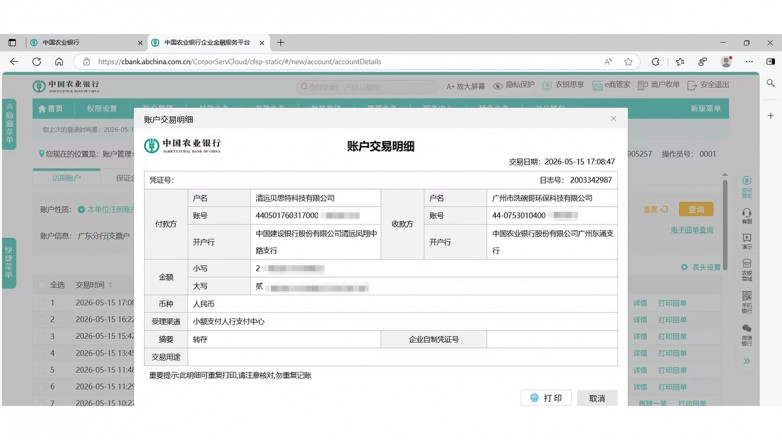782x440 pixels.
Task: Open the 权限设置 menu item
Action: coord(102,108)
